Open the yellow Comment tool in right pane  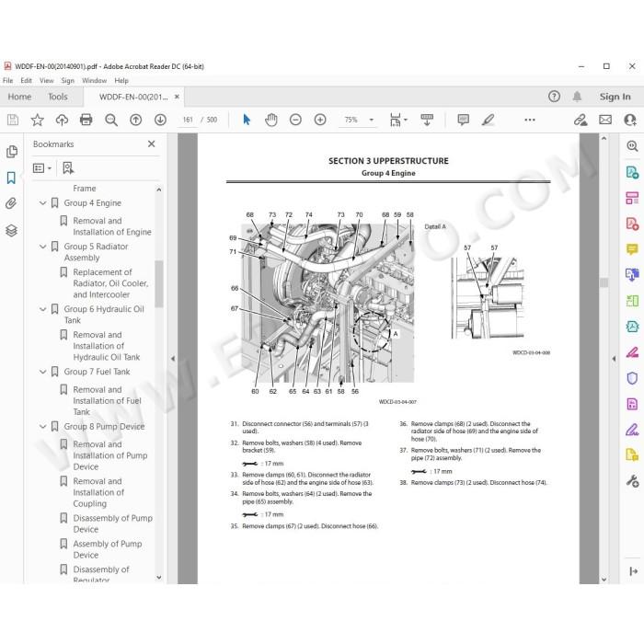pyautogui.click(x=632, y=249)
